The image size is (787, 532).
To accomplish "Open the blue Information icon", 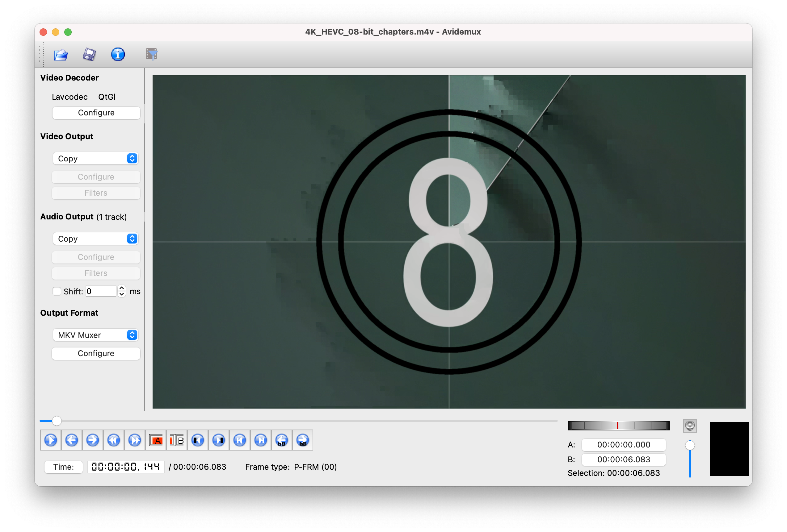I will (117, 55).
